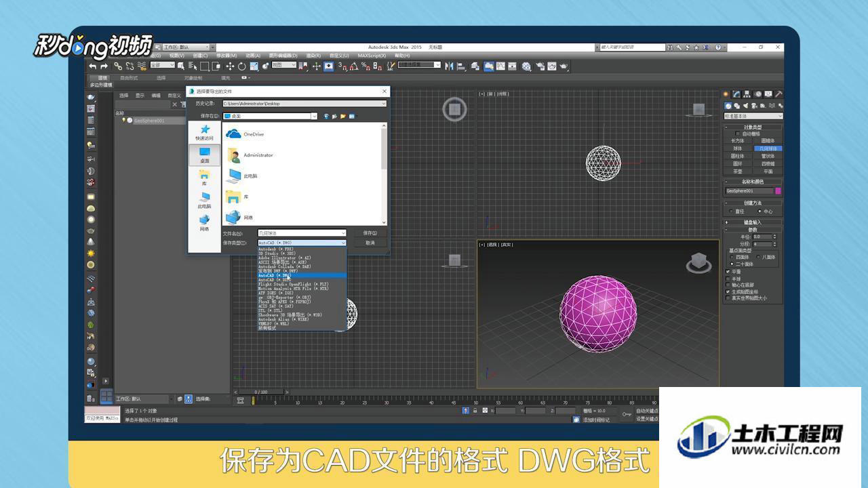Toggle the AutoGrid (自动栅格) checkbox
The width and height of the screenshot is (868, 488).
click(738, 133)
